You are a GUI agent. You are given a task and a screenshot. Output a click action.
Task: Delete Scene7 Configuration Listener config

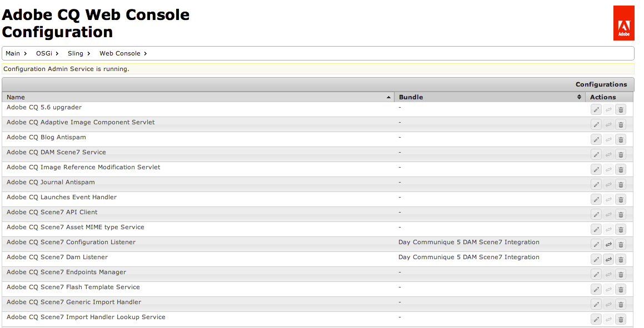point(621,244)
